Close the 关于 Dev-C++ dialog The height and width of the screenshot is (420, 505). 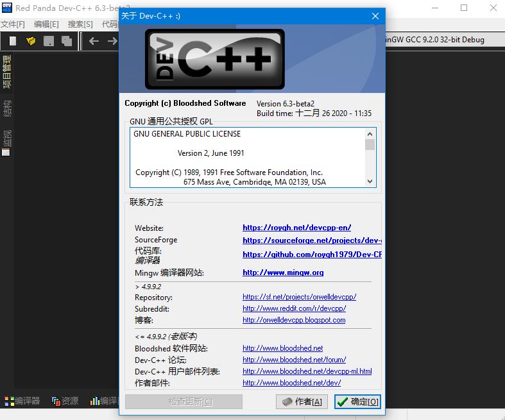coord(375,16)
